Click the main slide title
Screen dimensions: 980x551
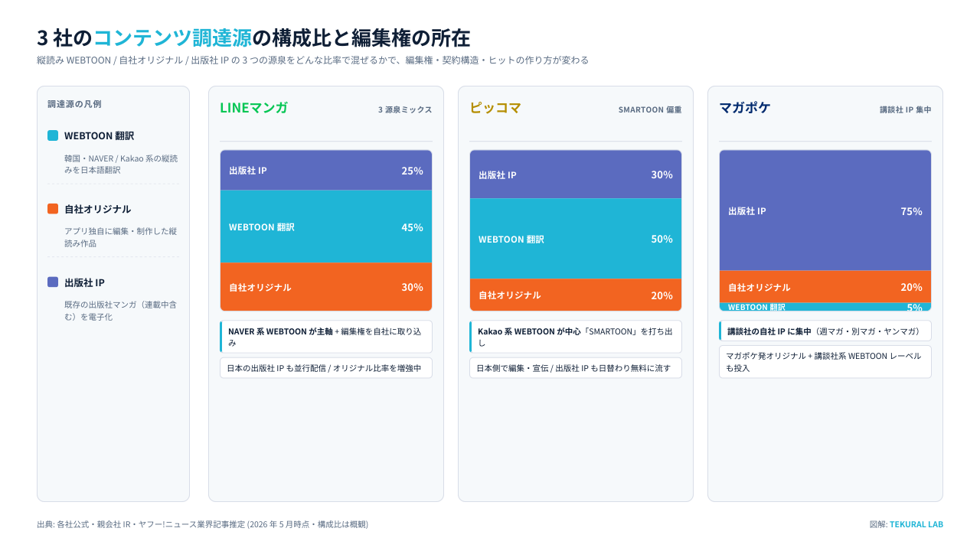(x=253, y=37)
